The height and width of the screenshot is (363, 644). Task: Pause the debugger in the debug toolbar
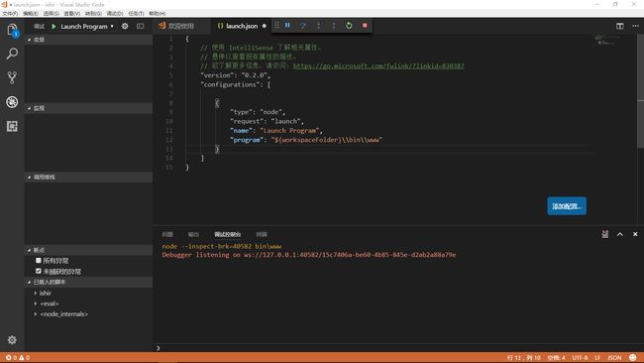tap(287, 25)
